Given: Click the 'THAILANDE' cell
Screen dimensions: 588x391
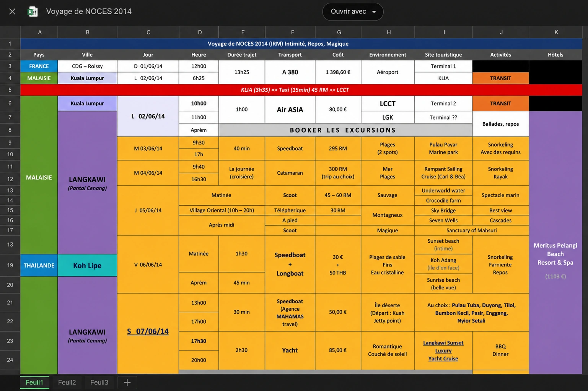Looking at the screenshot, I should click(39, 265).
